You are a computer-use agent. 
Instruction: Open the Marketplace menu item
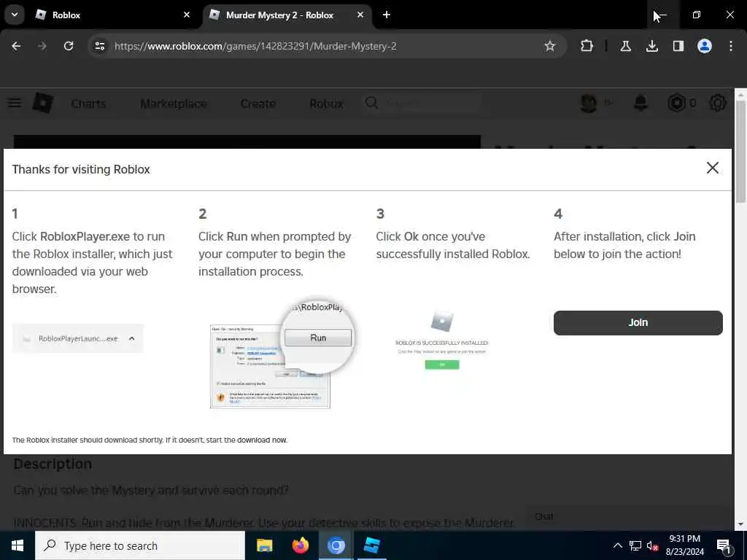coord(174,104)
